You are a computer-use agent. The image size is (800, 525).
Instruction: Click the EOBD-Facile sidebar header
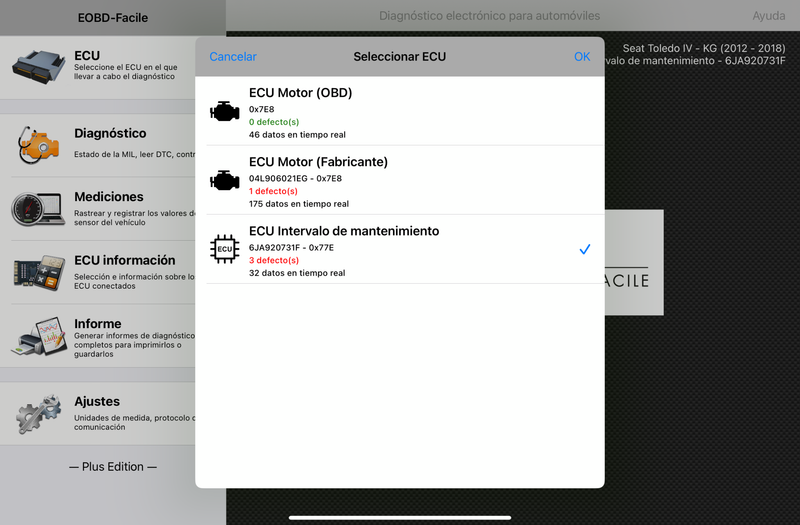(x=113, y=18)
